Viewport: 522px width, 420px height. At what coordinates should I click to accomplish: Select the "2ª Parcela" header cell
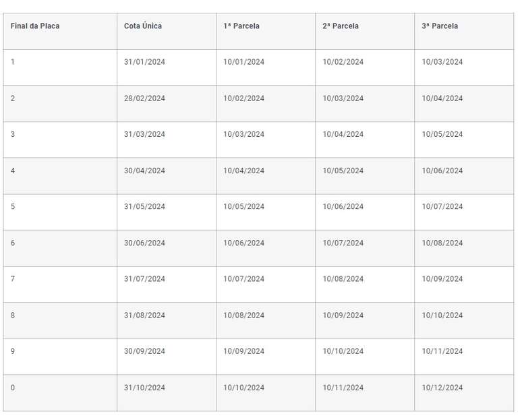(341, 26)
